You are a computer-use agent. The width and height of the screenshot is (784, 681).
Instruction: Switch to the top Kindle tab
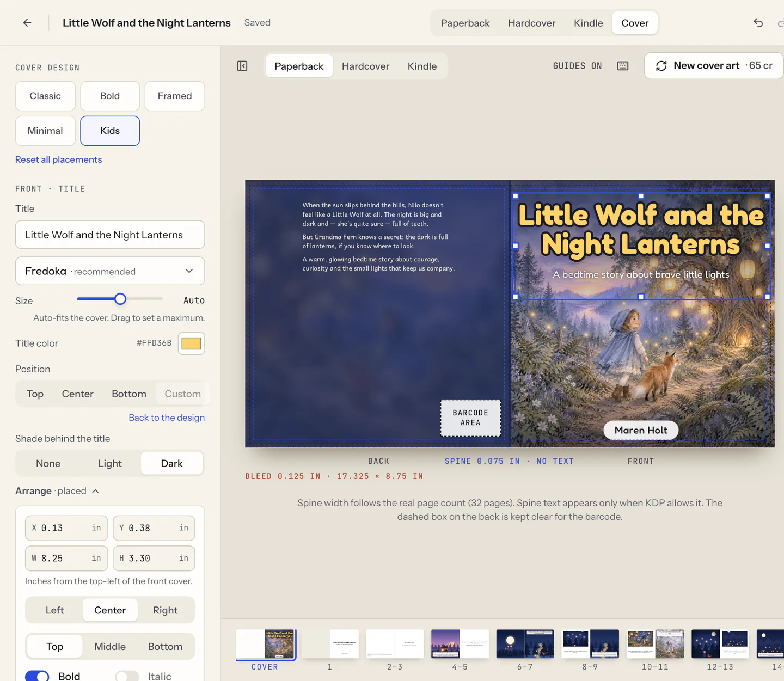pos(588,23)
